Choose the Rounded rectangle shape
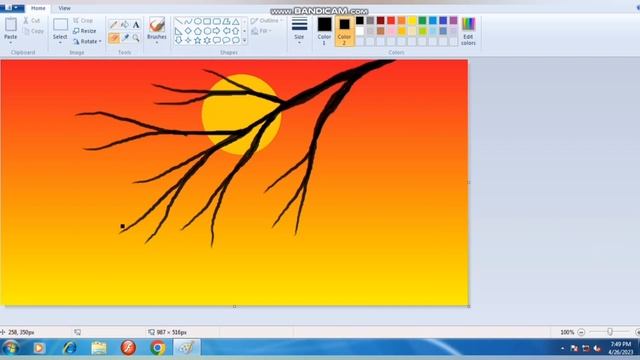Image resolution: width=640 pixels, height=360 pixels. coord(217,21)
